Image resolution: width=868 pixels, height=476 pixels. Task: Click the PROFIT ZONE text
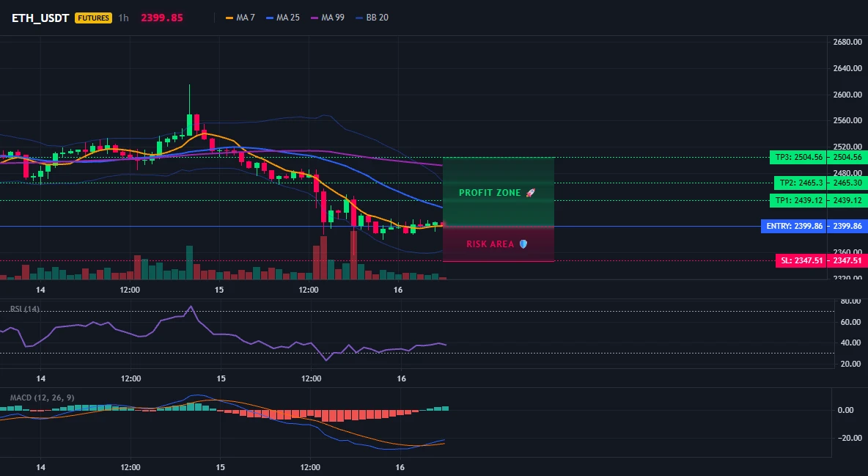490,193
